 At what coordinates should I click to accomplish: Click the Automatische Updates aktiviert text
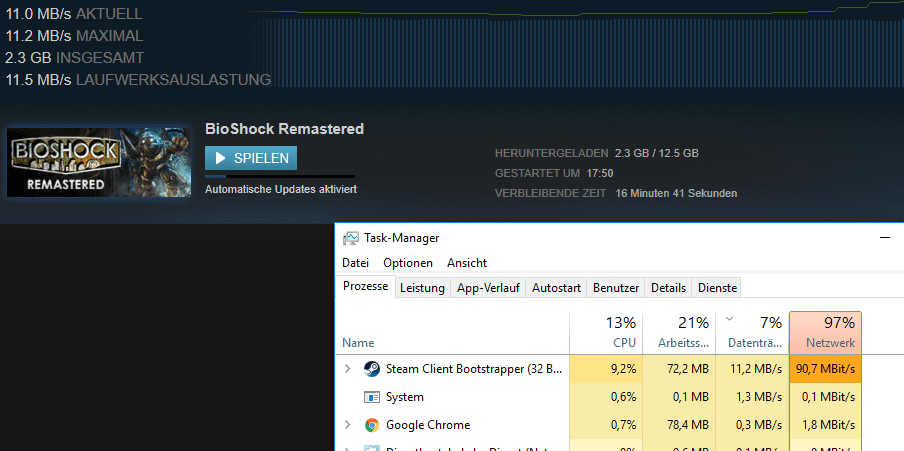click(x=281, y=189)
